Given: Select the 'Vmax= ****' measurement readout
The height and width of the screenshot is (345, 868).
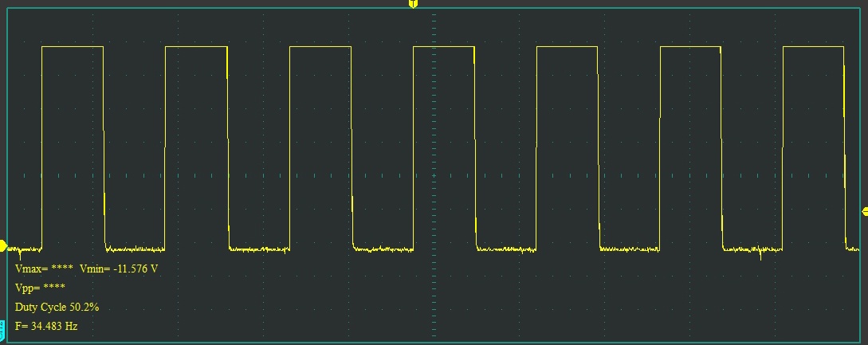Looking at the screenshot, I should pos(45,269).
